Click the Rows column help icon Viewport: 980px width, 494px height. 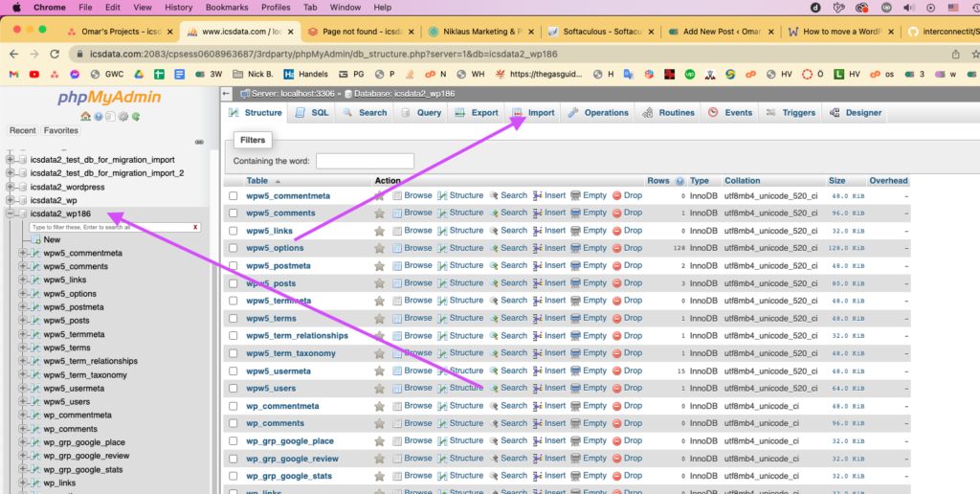680,181
